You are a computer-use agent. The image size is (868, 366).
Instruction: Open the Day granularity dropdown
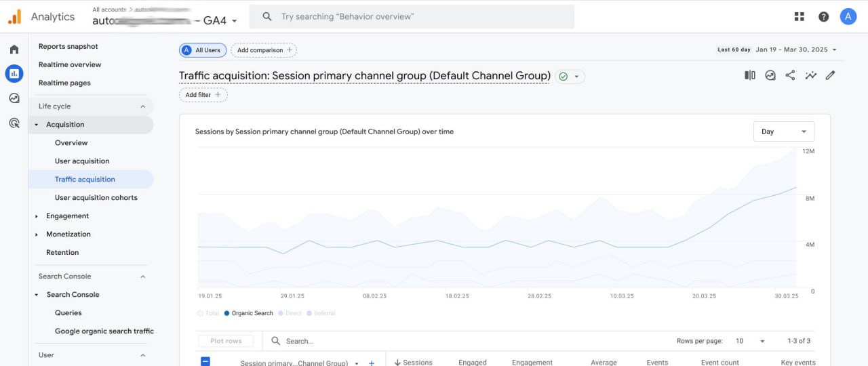point(783,131)
